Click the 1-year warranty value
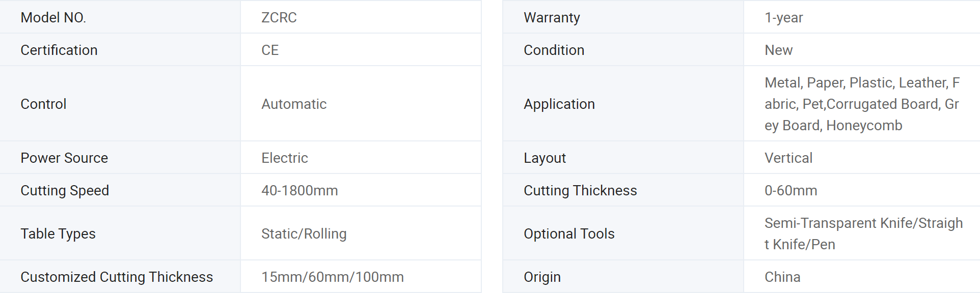Screen dimensions: 980x293 pyautogui.click(x=783, y=18)
